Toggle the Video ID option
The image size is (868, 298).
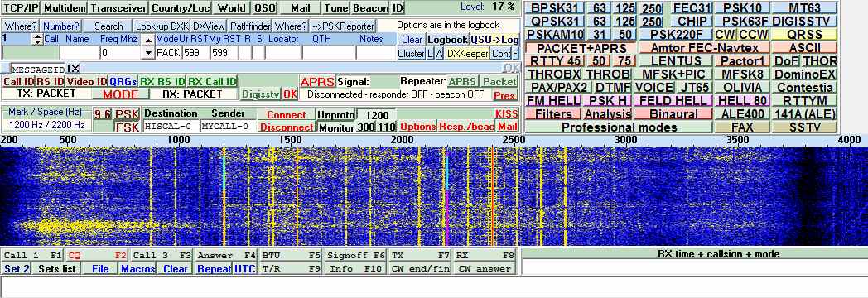point(86,82)
